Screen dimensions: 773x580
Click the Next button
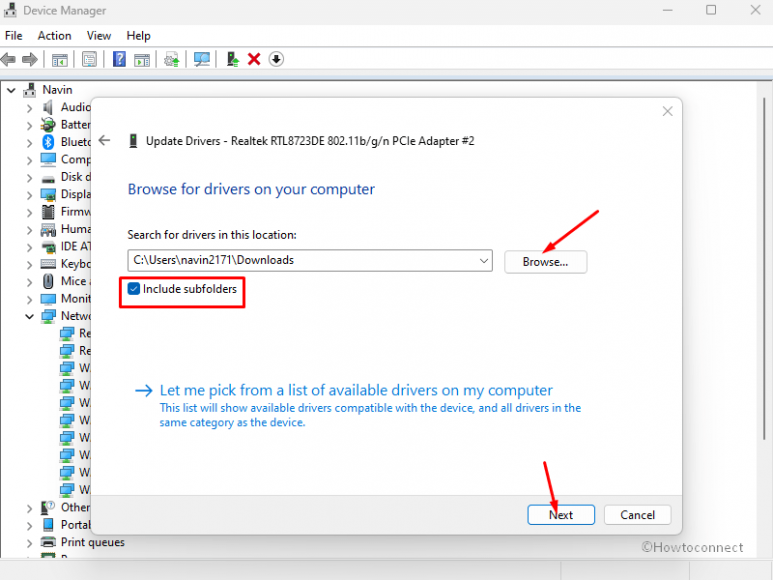(561, 515)
